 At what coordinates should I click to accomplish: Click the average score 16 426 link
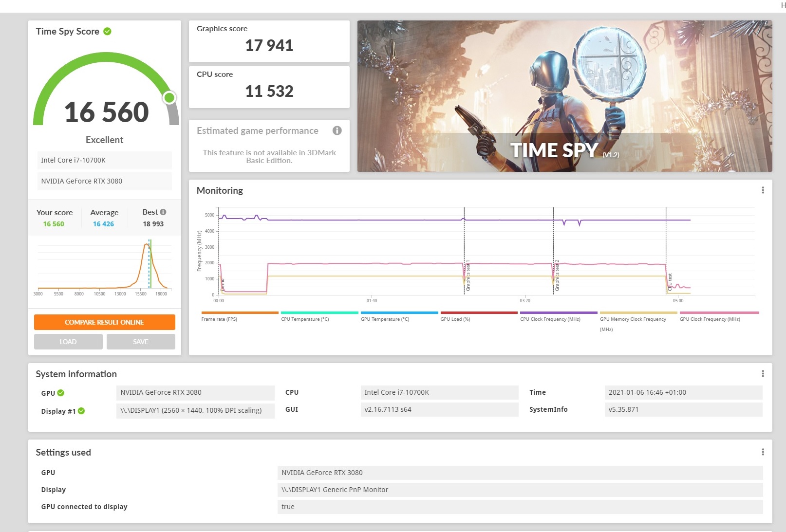click(x=103, y=224)
